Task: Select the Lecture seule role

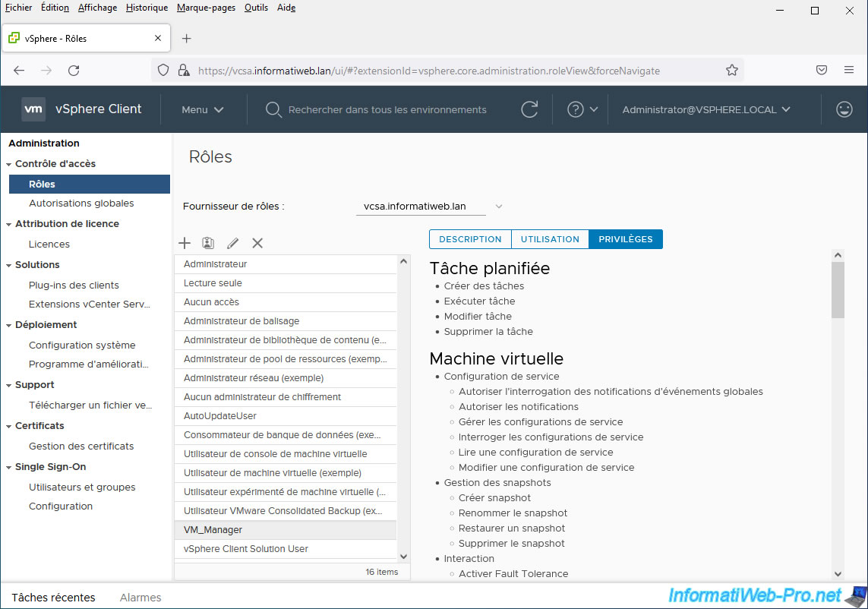Action: pos(286,283)
